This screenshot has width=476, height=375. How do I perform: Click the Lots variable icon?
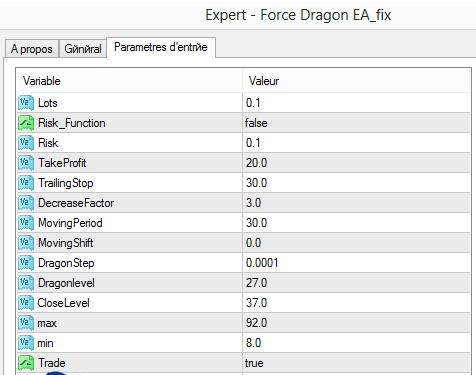tap(26, 103)
